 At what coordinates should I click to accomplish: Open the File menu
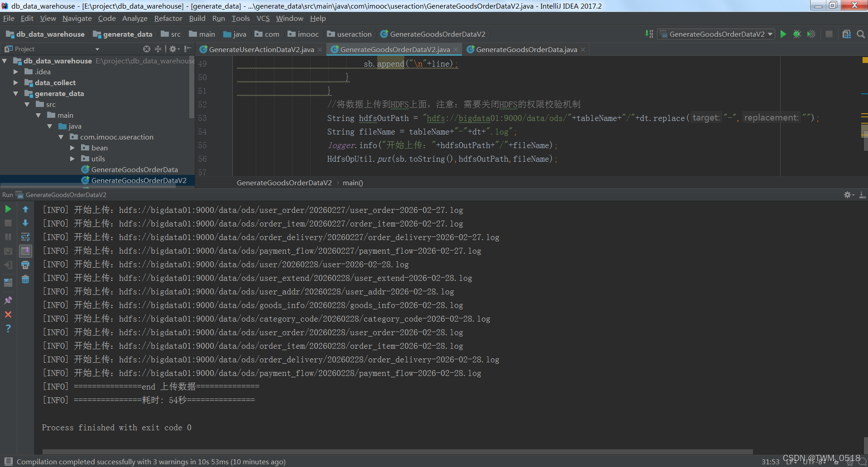[9, 19]
